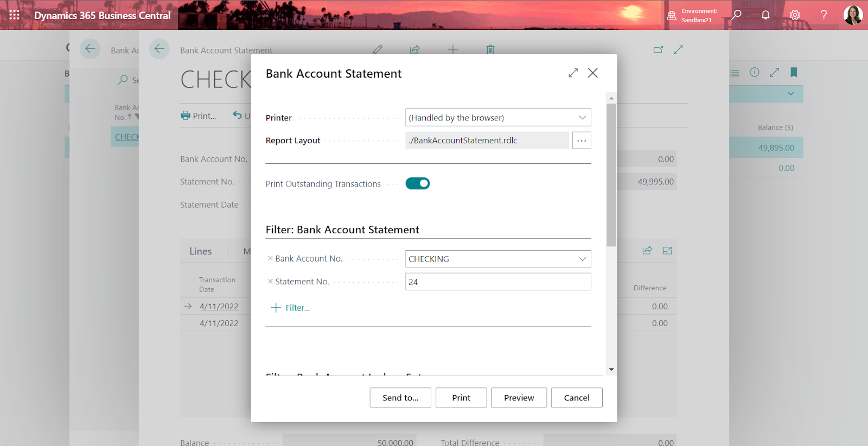This screenshot has height=446, width=868.
Task: Open the search magnifier in header
Action: coord(736,15)
